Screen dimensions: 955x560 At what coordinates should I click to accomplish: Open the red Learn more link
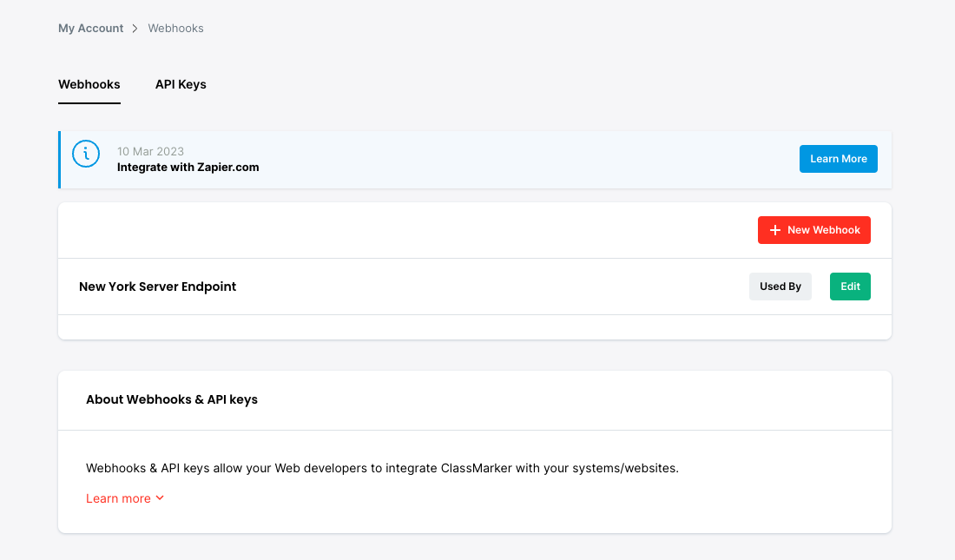coord(118,498)
